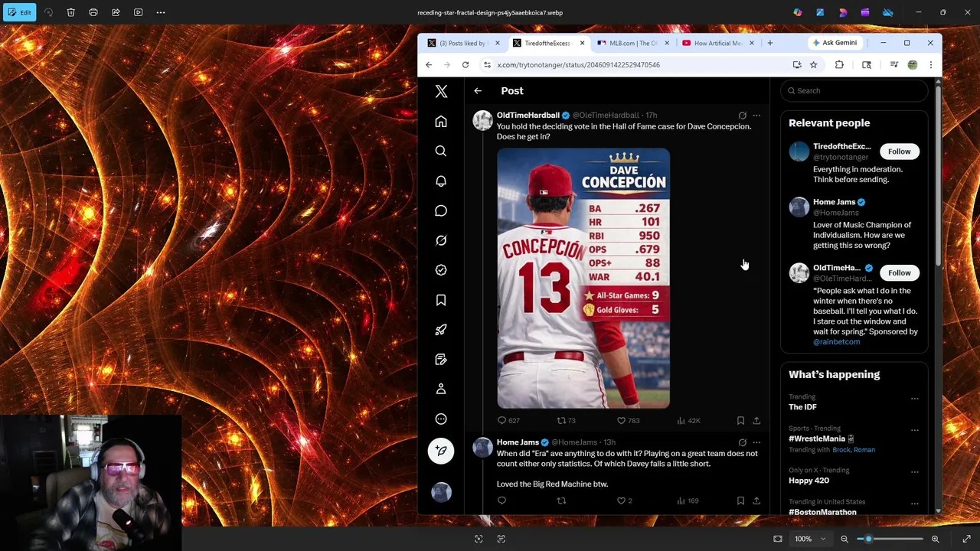Install app icon in address bar
Viewport: 980px width, 551px height.
point(797,65)
